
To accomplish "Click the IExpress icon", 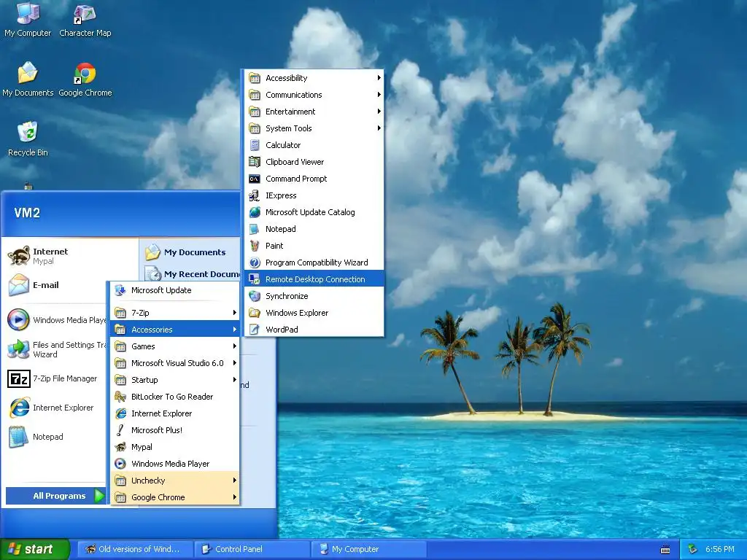I will click(255, 195).
